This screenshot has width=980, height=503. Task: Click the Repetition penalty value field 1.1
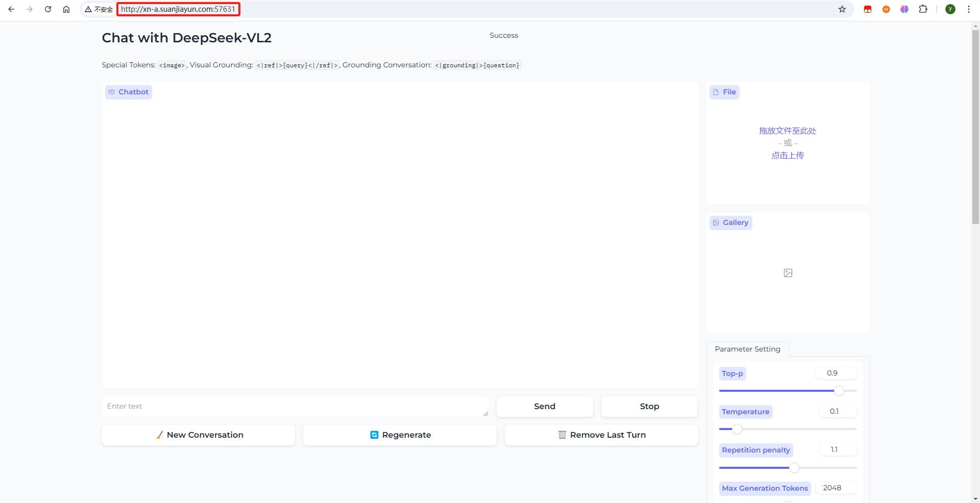click(838, 449)
